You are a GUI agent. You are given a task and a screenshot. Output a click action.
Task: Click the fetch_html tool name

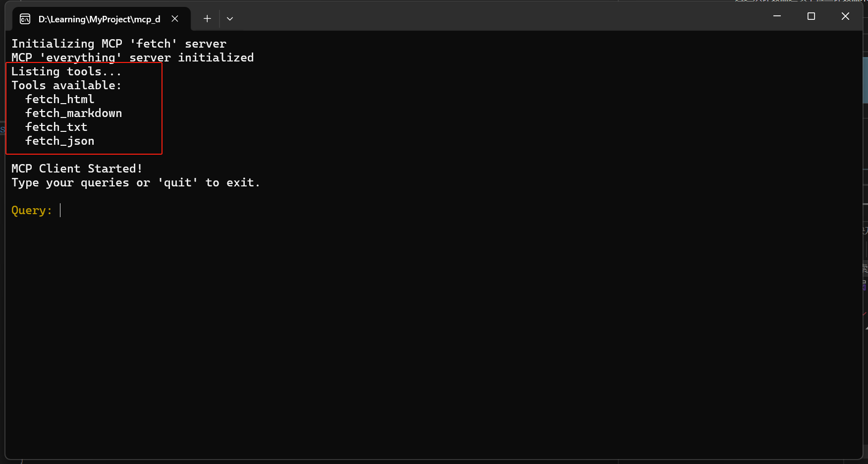click(59, 99)
